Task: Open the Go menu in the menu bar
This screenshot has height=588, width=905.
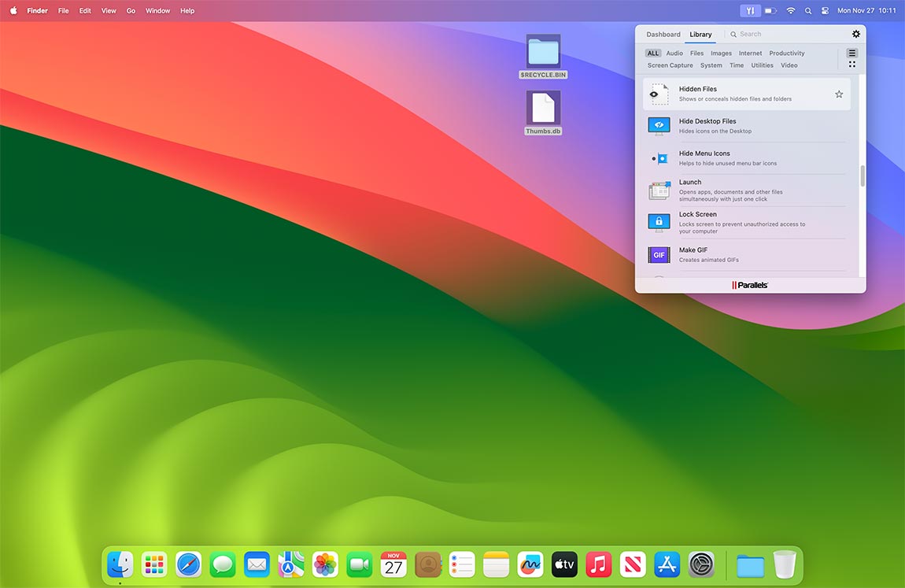Action: (x=131, y=10)
